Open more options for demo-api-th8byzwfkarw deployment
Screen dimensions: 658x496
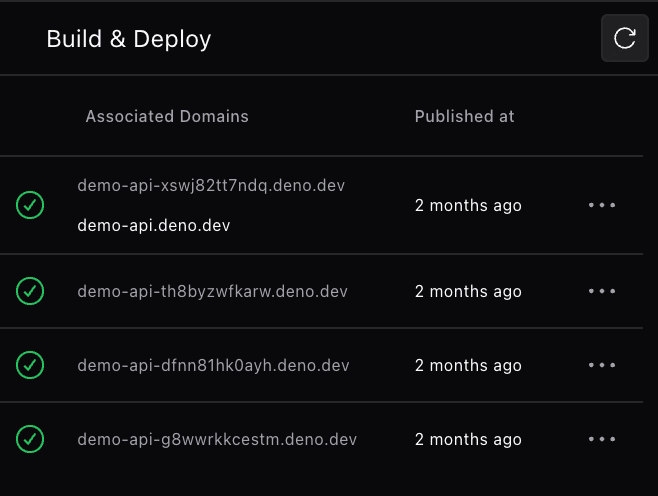(602, 291)
